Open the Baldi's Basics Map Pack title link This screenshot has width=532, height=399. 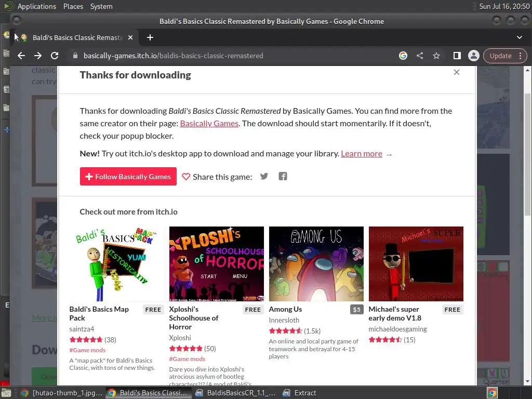click(x=99, y=313)
